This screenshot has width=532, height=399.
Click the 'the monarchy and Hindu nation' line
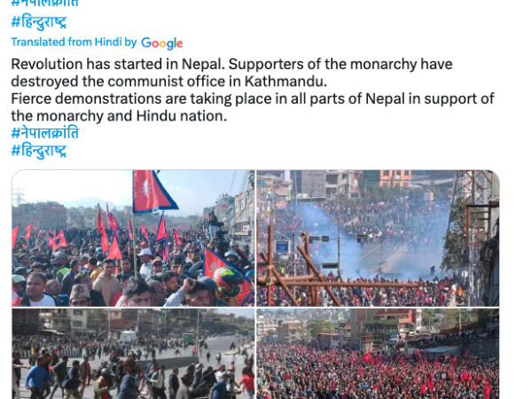point(119,116)
